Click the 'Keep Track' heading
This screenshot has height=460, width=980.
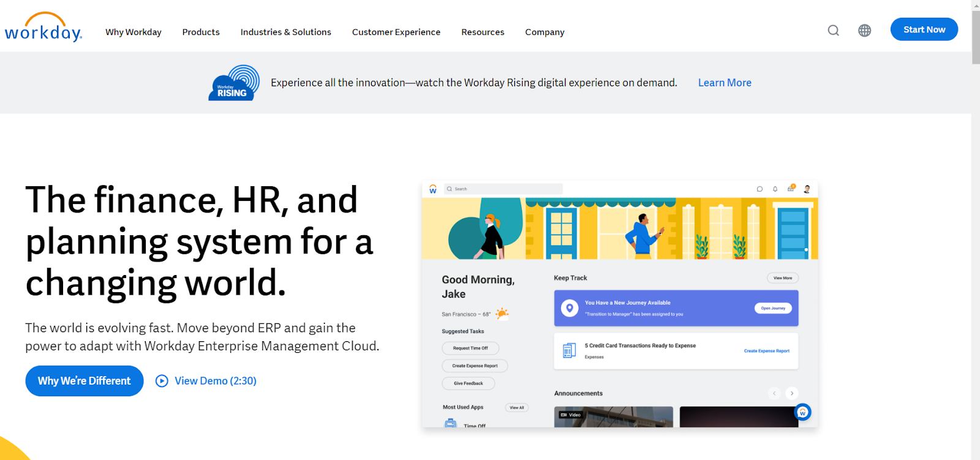[x=570, y=278]
